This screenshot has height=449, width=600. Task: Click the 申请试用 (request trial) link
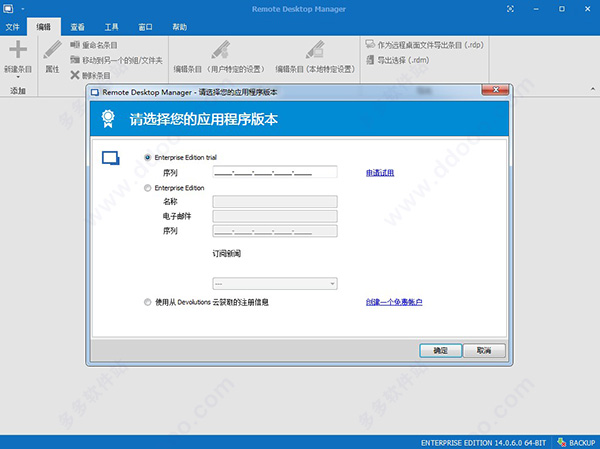pyautogui.click(x=380, y=173)
